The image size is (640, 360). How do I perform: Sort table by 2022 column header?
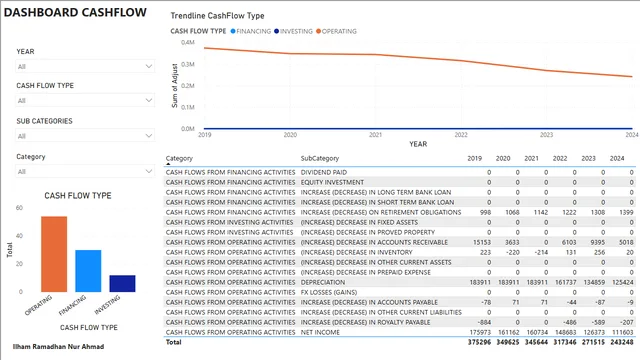[x=560, y=158]
